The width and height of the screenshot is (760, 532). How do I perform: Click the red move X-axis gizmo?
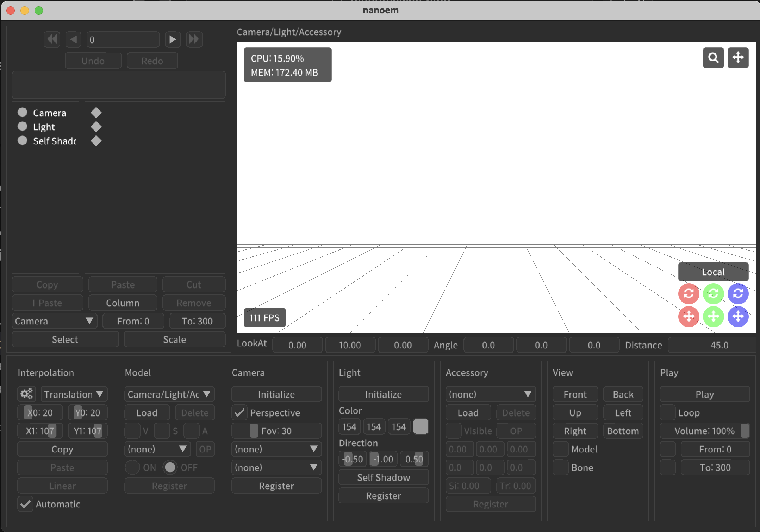(689, 316)
